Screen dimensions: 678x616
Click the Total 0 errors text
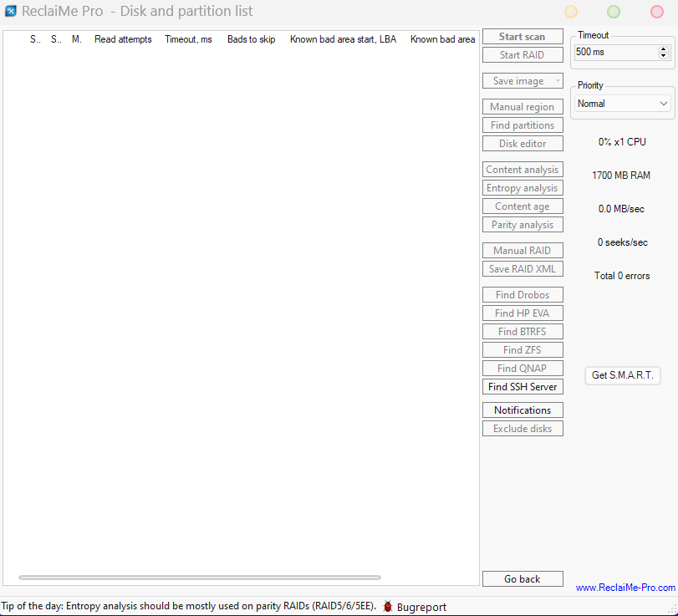click(622, 276)
